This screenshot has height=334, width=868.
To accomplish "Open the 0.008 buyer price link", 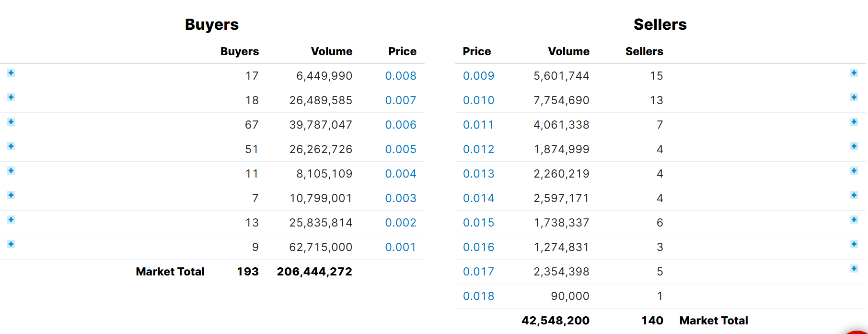I will tap(401, 76).
